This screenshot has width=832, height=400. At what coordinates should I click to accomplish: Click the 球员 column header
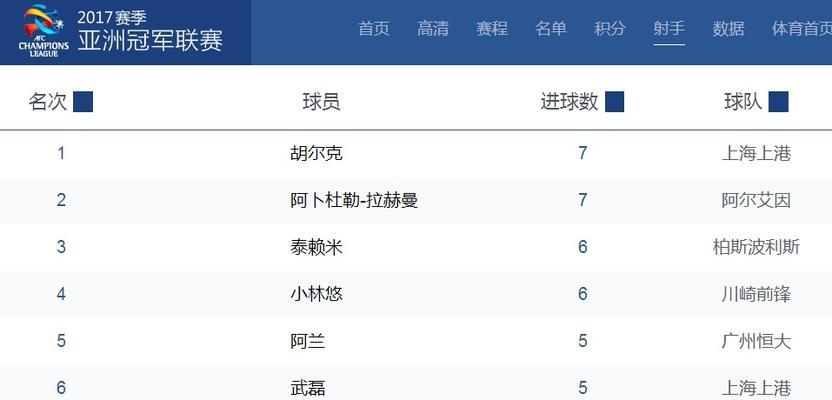321,101
